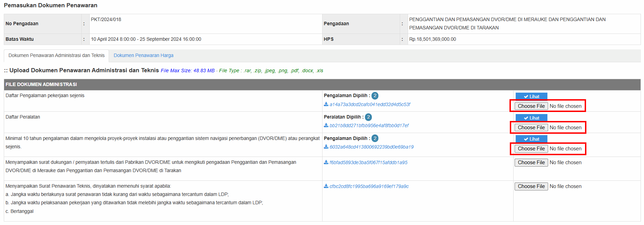Click count badge in Daftar Pengalaman pekerjaan sejenis row
Viewport: 644px width, 225px height.
pos(375,96)
